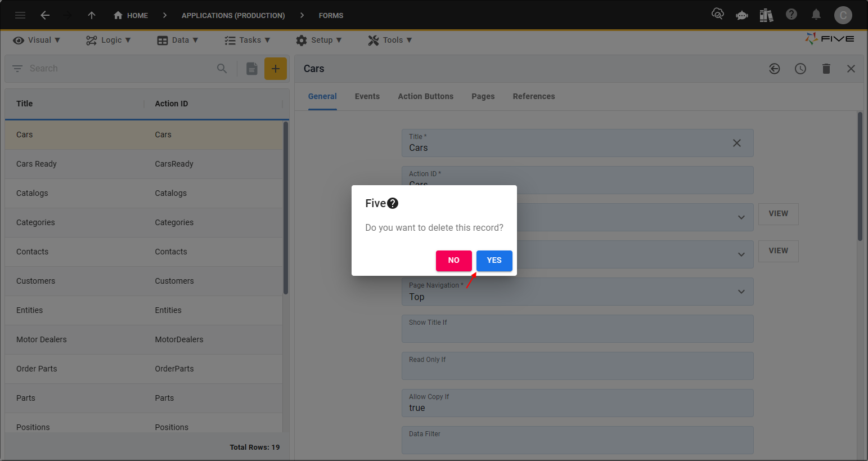
Task: Click the help icon in Five dialog
Action: (x=393, y=203)
